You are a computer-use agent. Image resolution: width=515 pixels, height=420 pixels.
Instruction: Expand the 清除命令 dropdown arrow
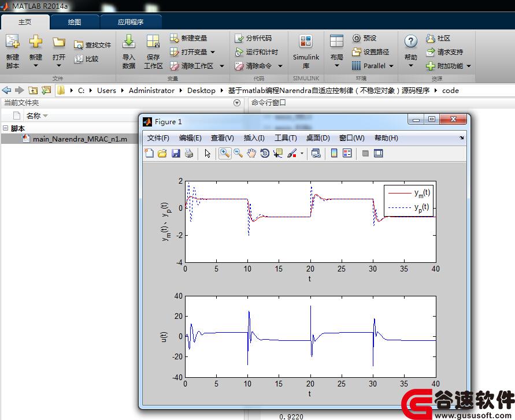(280, 66)
